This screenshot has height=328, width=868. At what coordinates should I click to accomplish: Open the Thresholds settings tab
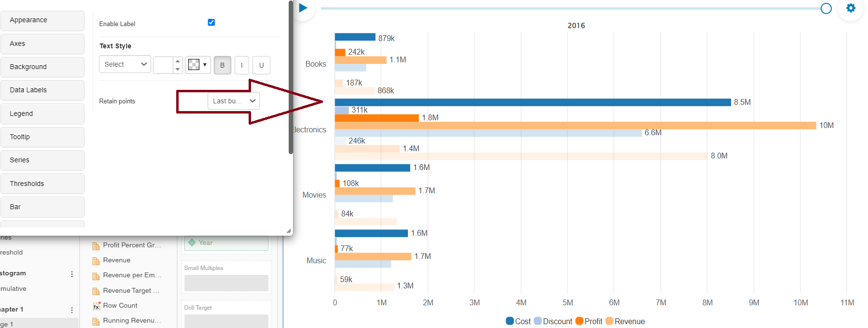coord(42,184)
